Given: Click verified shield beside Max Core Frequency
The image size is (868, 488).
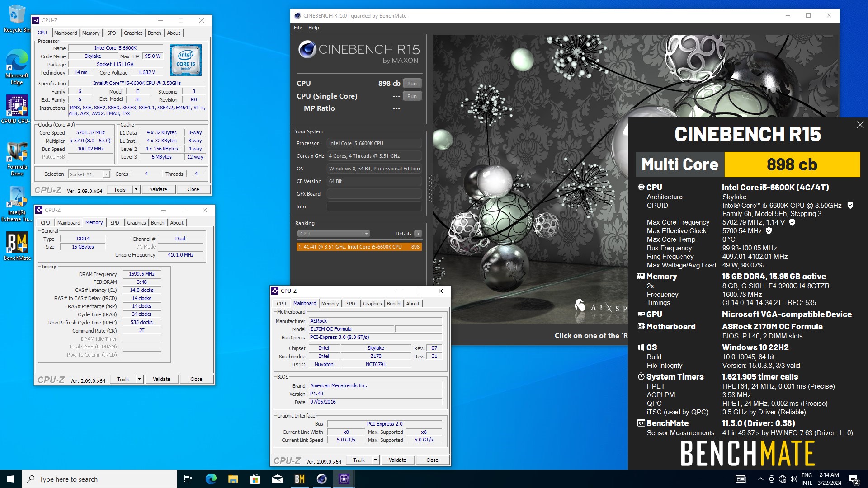Looking at the screenshot, I should coord(792,222).
